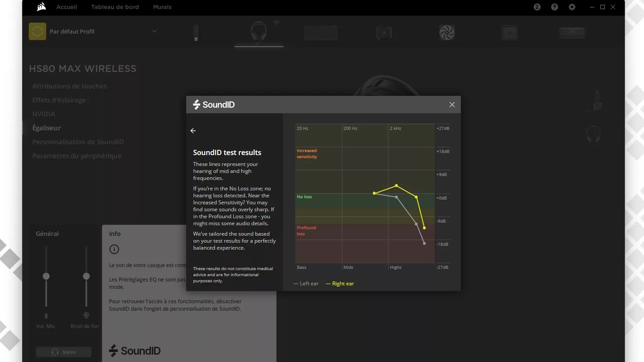Click the wireless signal icon by headset
The image size is (644, 362).
(x=276, y=23)
